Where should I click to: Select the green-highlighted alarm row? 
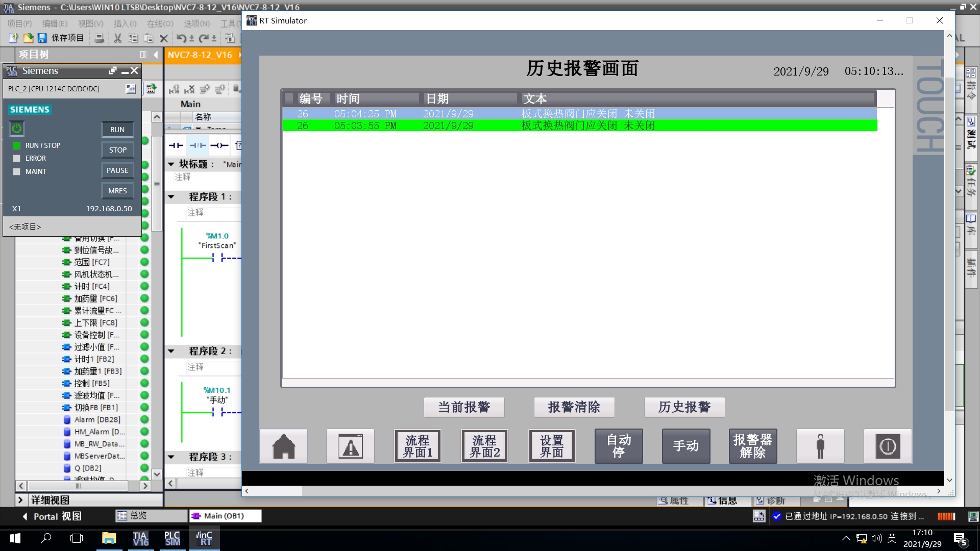click(x=579, y=126)
